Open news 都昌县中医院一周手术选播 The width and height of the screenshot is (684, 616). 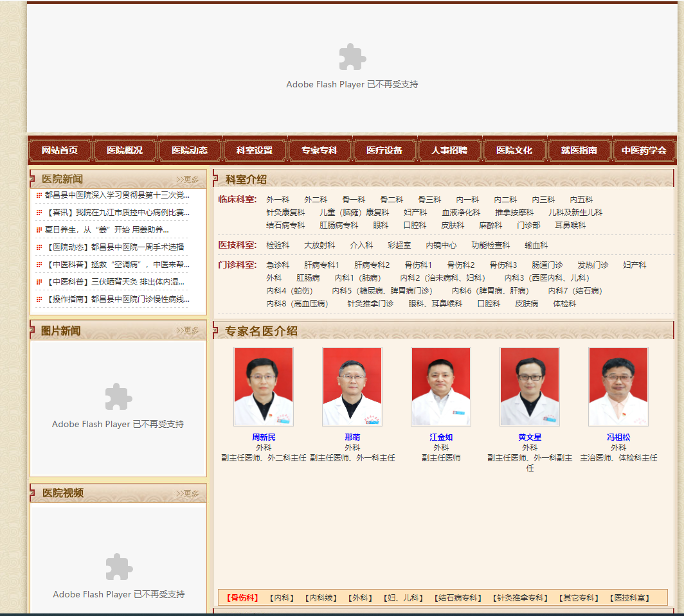coord(114,247)
